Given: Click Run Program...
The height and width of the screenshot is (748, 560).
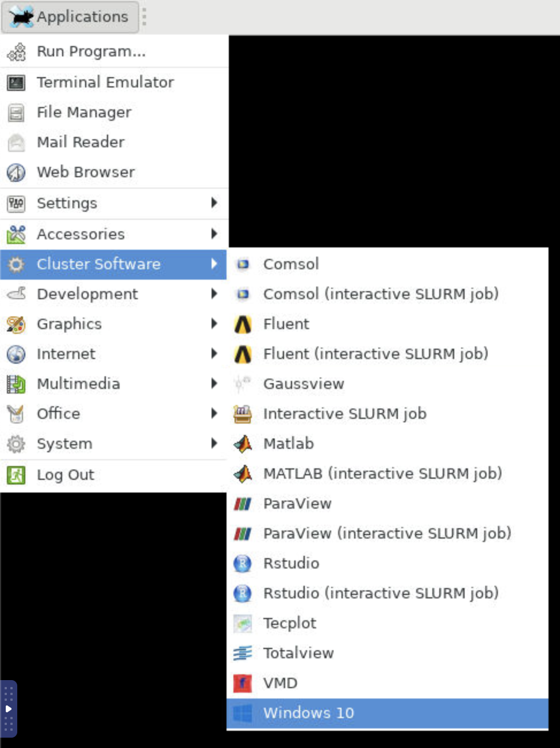Looking at the screenshot, I should tap(91, 51).
